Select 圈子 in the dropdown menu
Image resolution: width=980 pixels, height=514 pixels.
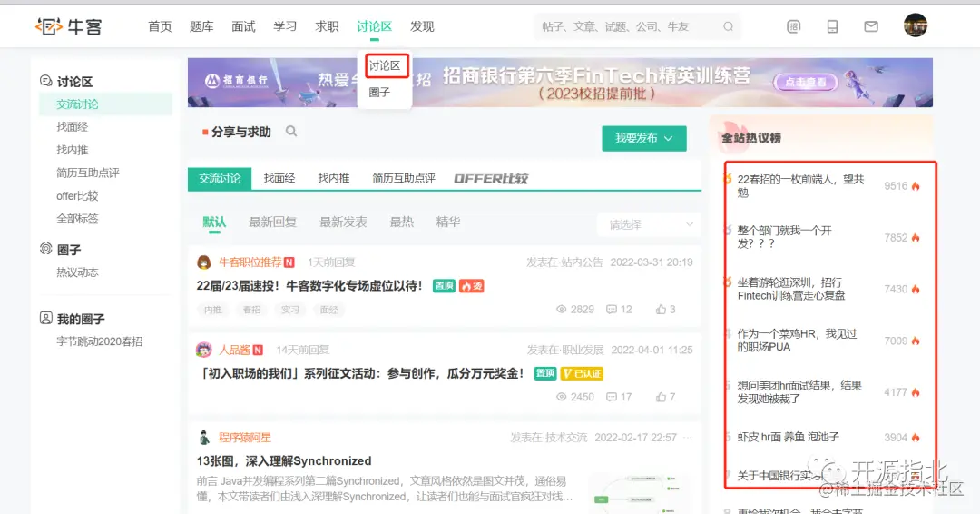click(x=379, y=92)
